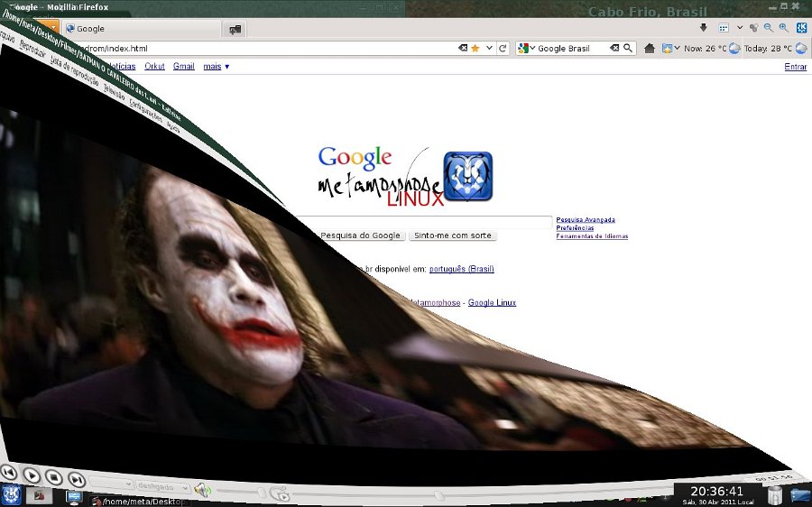The height and width of the screenshot is (507, 812).
Task: Stop the video playback
Action: click(x=54, y=477)
